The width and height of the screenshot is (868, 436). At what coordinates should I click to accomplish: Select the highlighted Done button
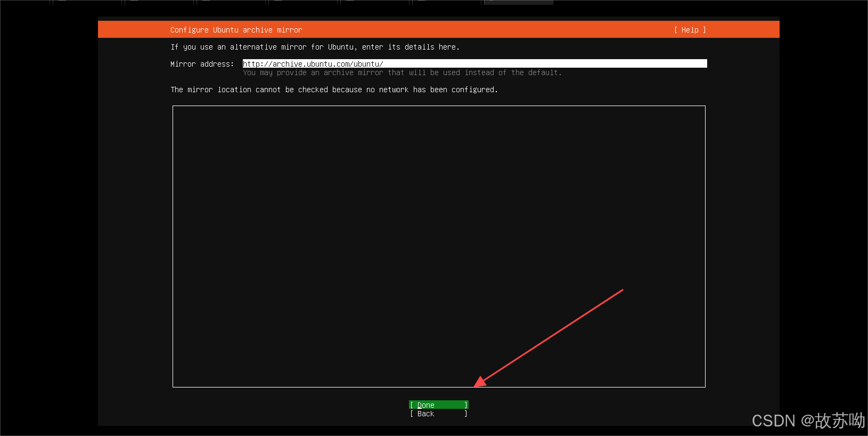point(439,405)
